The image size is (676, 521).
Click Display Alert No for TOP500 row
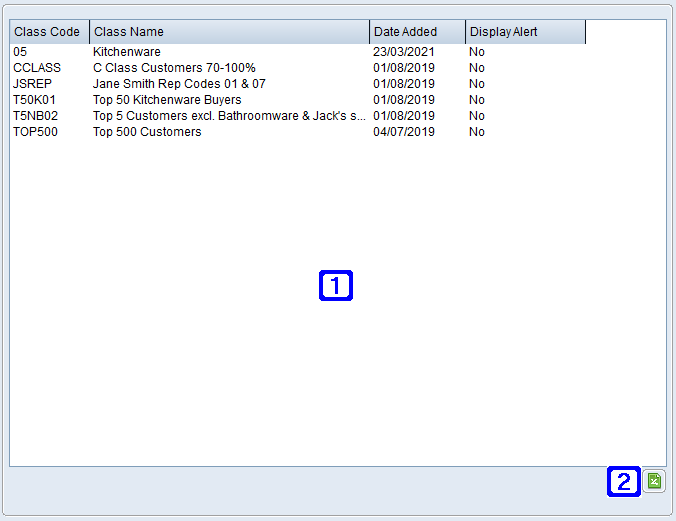pyautogui.click(x=477, y=132)
